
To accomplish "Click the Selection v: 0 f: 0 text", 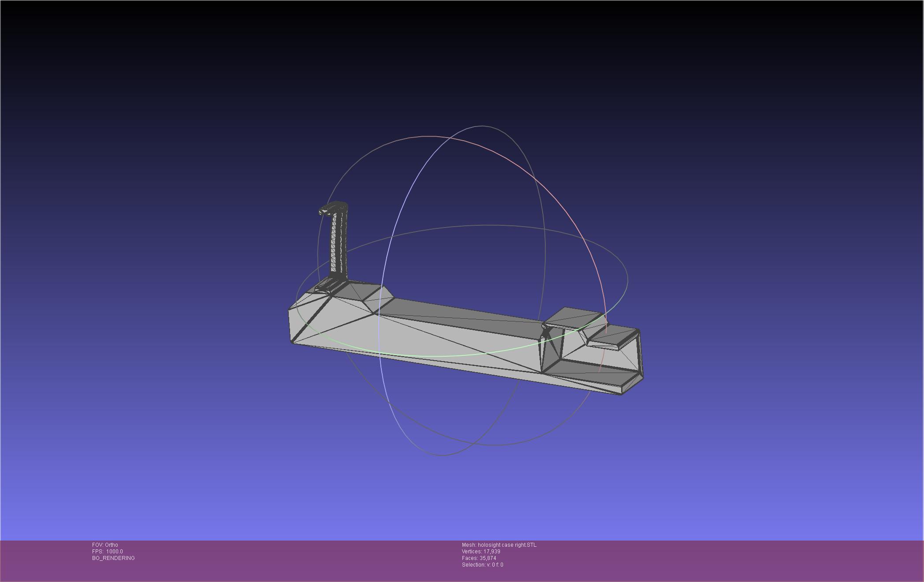I will pyautogui.click(x=482, y=565).
